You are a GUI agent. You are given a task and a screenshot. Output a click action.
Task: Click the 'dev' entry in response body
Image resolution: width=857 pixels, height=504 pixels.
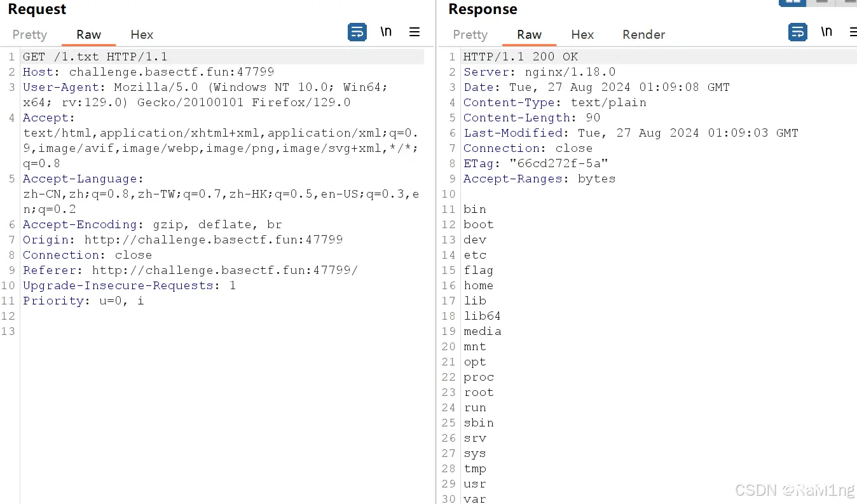[475, 240]
